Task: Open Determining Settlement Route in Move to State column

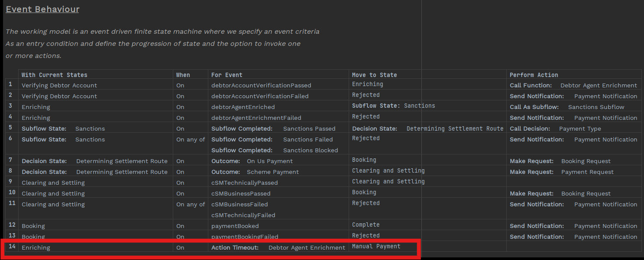Action: (x=455, y=128)
